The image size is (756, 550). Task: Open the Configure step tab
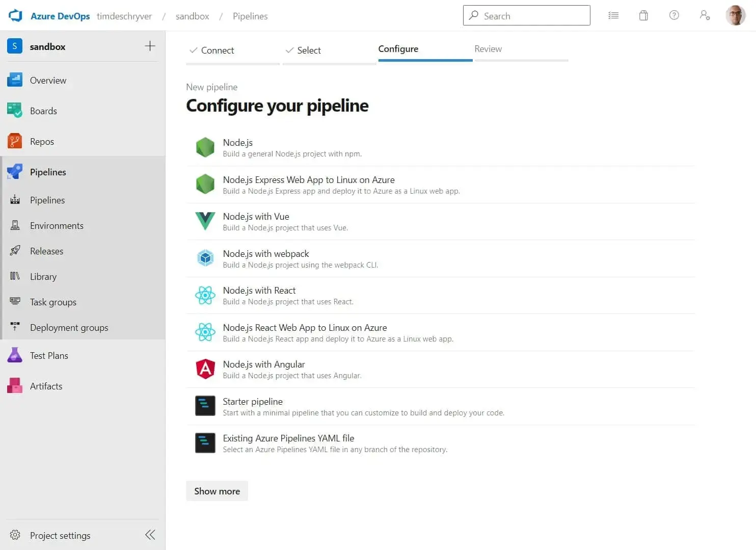425,49
